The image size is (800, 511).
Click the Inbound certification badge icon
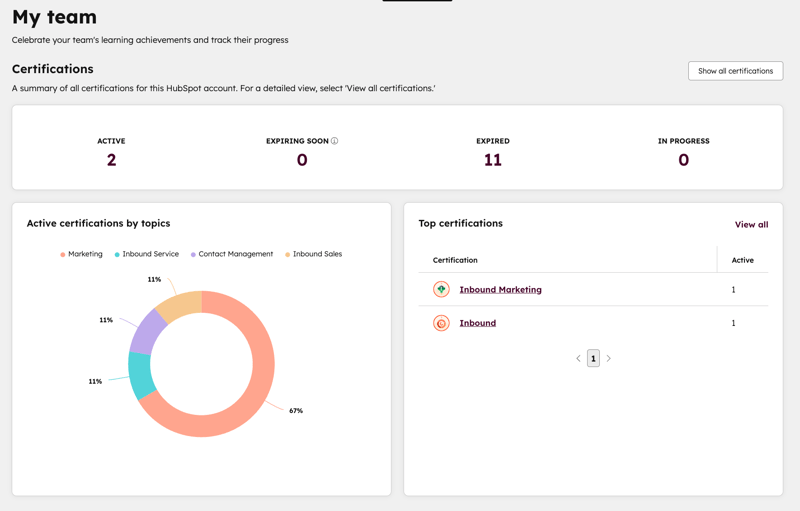441,323
